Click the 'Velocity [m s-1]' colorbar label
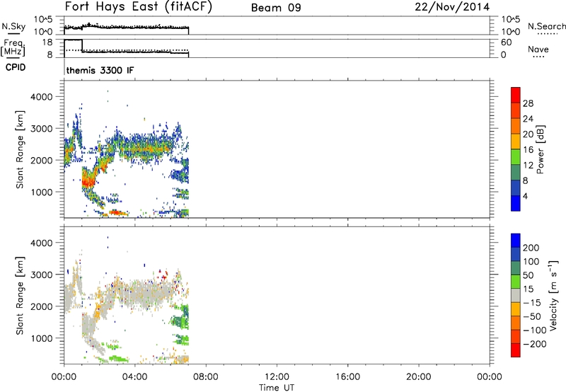566x392 pixels. 553,295
